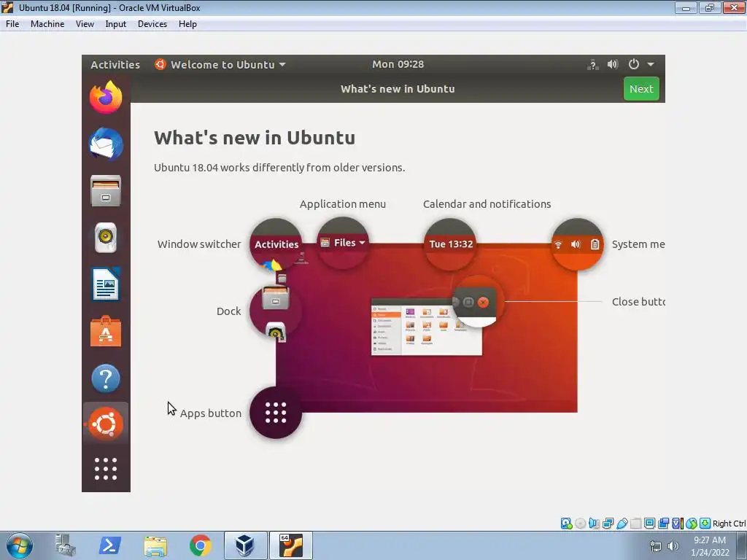
Task: Show Applications grid at dock bottom
Action: click(x=106, y=469)
